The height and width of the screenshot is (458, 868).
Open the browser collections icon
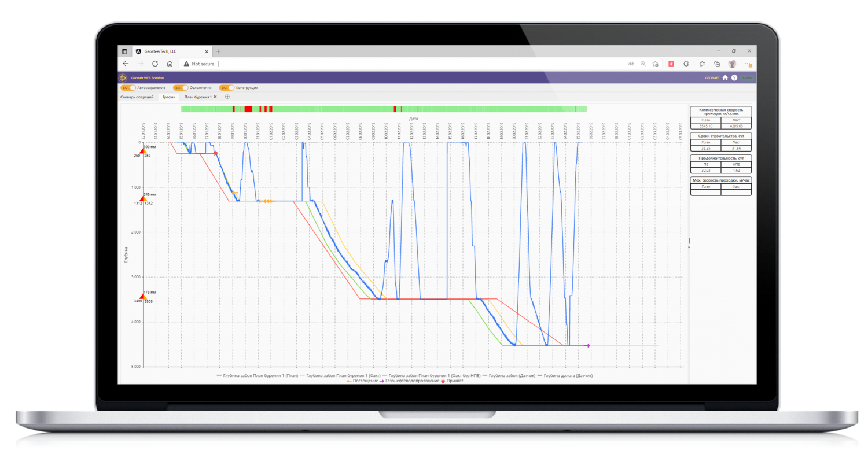pos(717,64)
